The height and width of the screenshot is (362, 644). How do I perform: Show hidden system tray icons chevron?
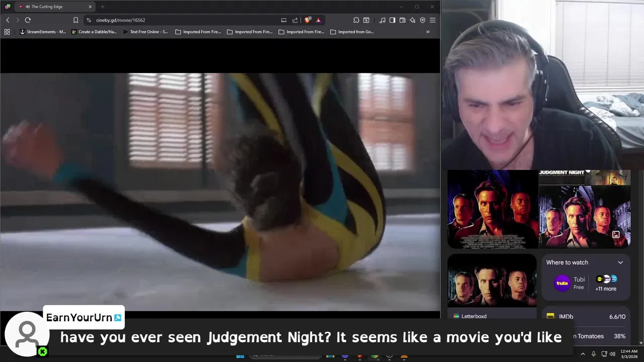point(583,354)
